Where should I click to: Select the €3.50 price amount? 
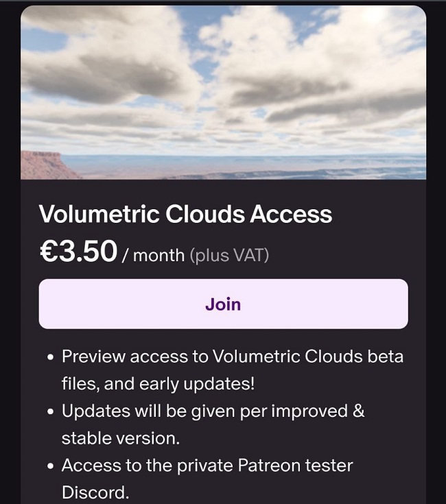[x=78, y=252]
